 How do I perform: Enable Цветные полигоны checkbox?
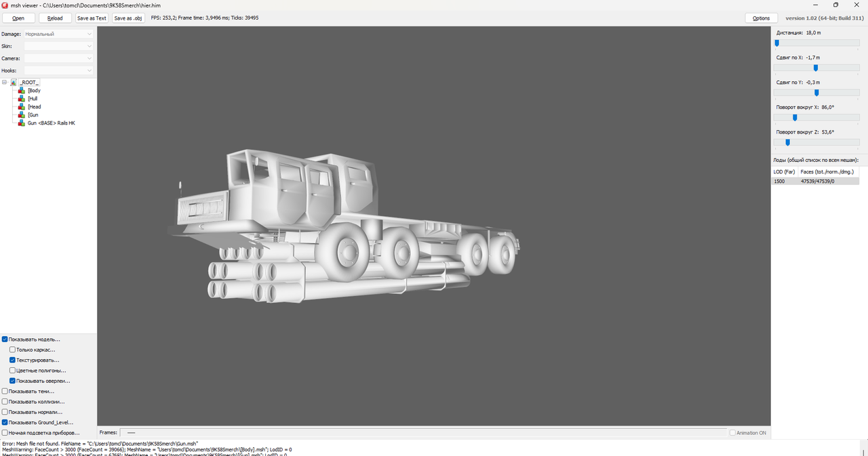[13, 371]
